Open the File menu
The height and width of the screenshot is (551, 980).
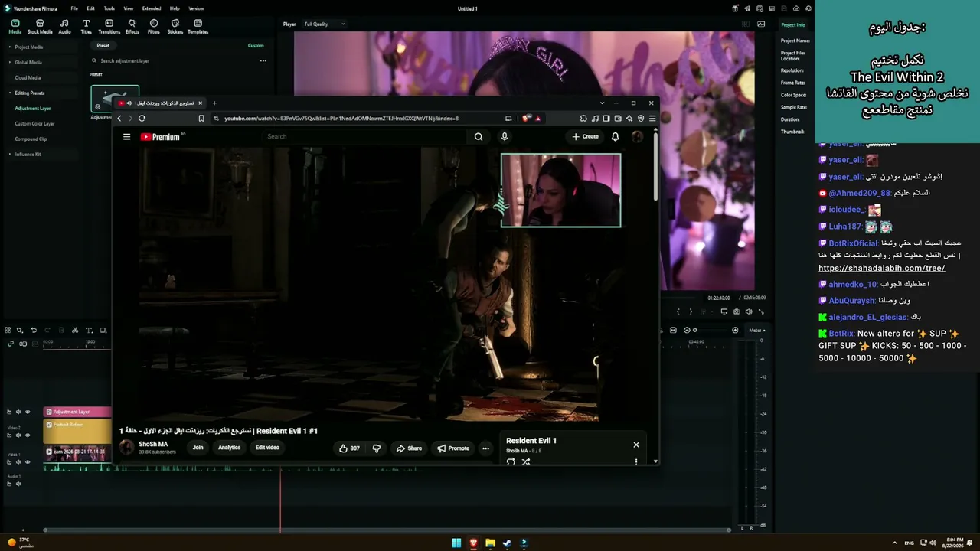pos(74,8)
